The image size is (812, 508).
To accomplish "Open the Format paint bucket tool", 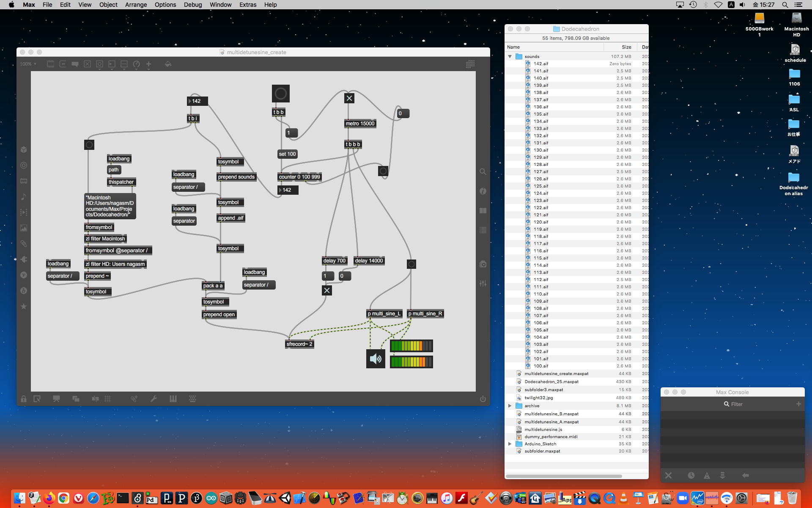I will coord(168,64).
